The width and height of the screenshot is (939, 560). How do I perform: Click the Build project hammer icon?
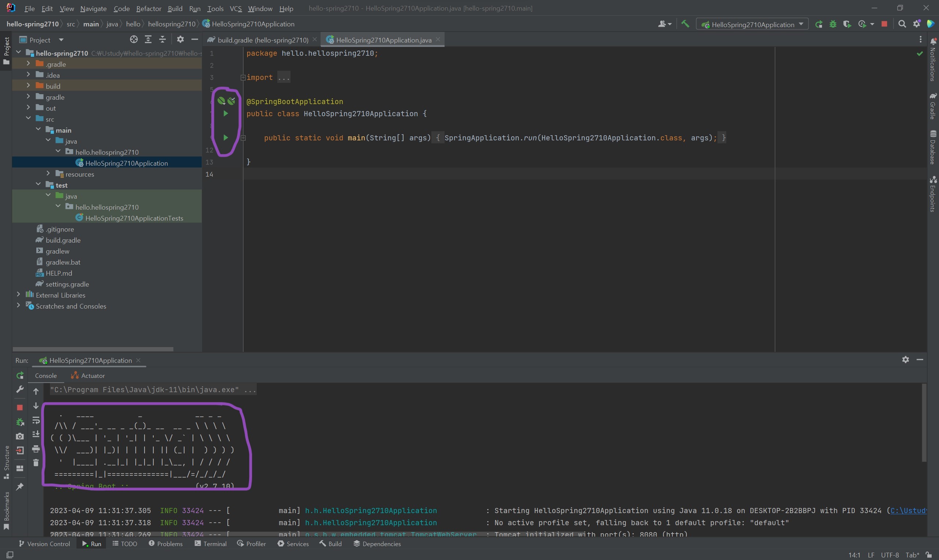click(x=685, y=24)
